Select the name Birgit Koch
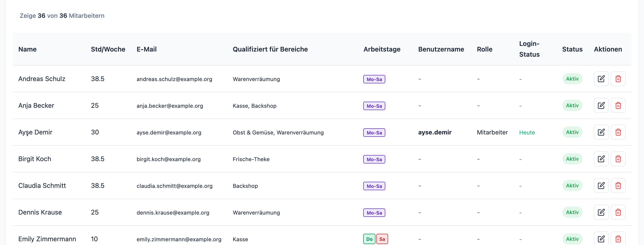 (35, 159)
